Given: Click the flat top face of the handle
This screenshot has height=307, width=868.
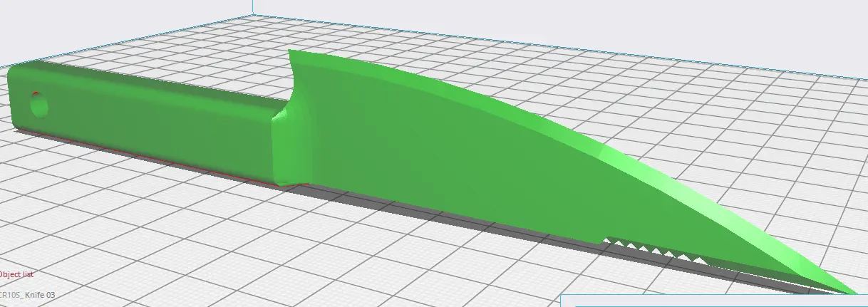Looking at the screenshot, I should pos(143,73).
